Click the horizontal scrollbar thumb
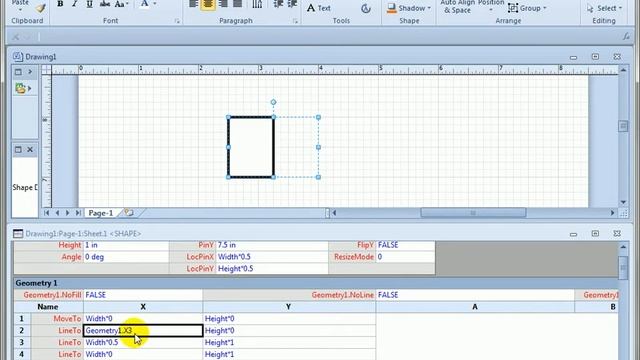This screenshot has width=640, height=360. point(473,213)
